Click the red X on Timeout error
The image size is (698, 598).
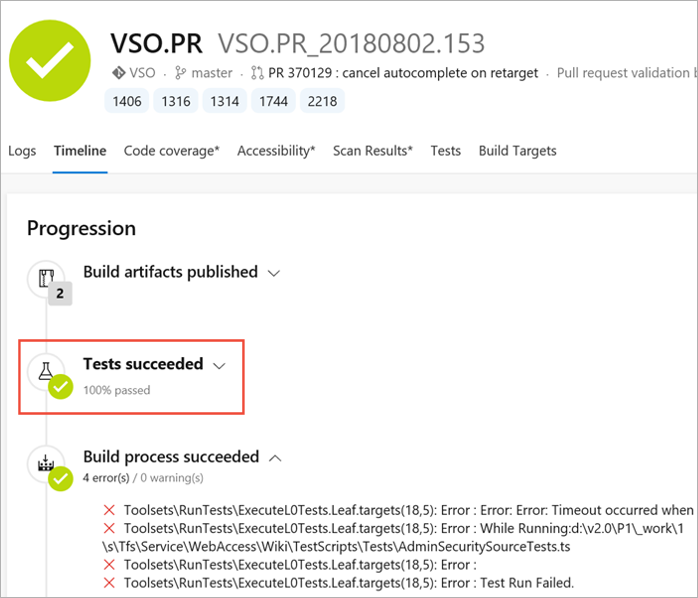pos(110,511)
